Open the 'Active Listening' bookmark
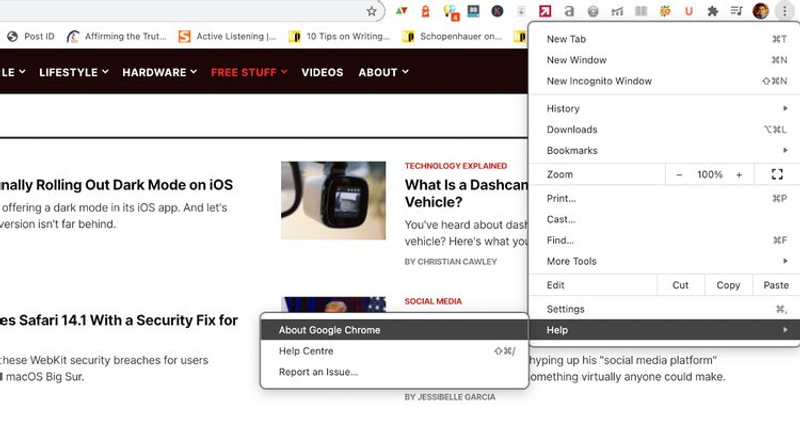The image size is (800, 423). (227, 36)
